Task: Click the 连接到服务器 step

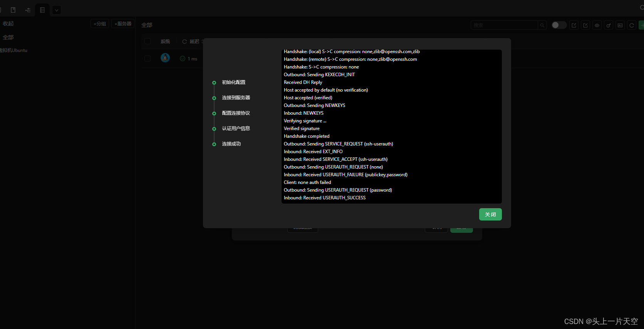Action: (x=236, y=98)
